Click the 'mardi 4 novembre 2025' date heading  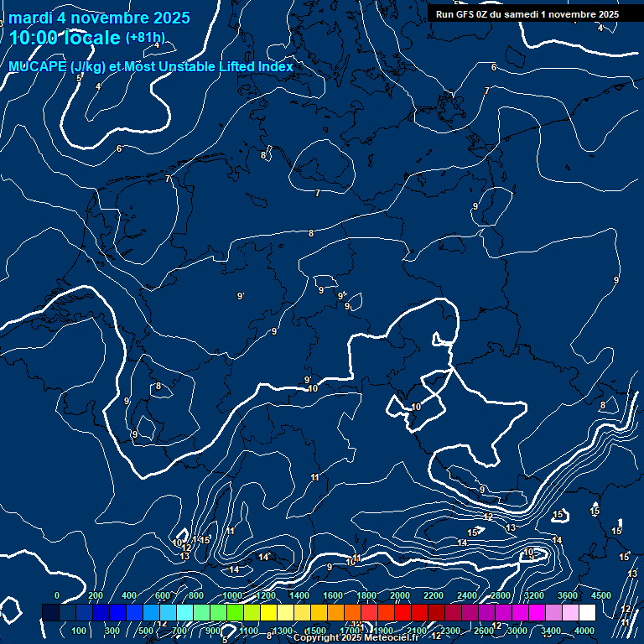tap(100, 18)
